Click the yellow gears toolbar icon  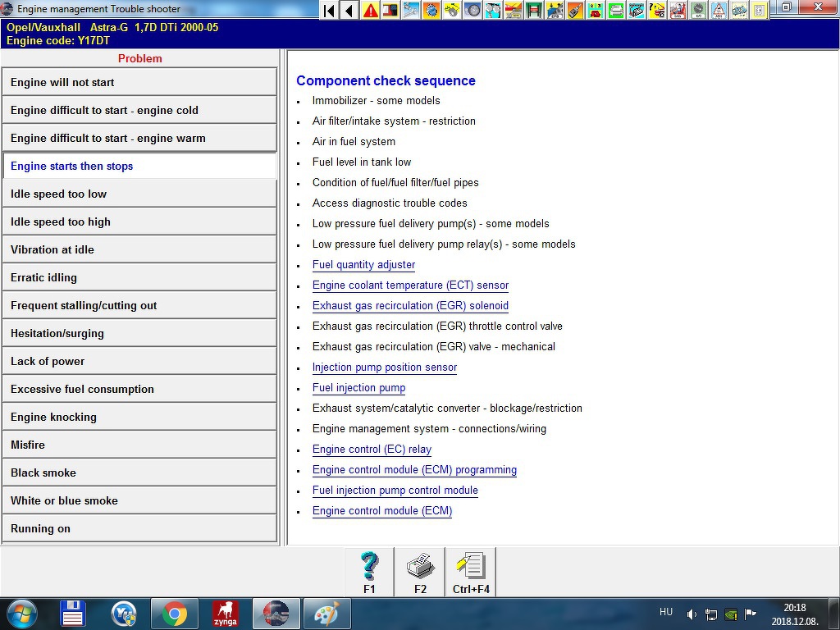(452, 10)
